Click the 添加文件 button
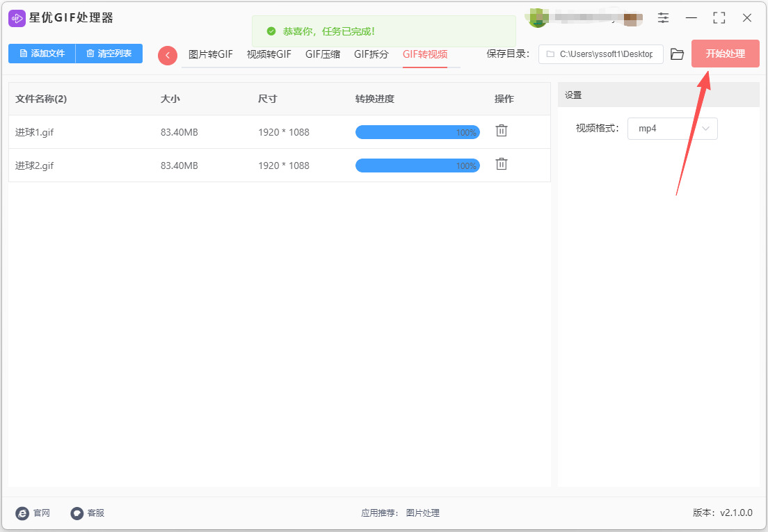Viewport: 768px width, 532px height. pos(42,54)
